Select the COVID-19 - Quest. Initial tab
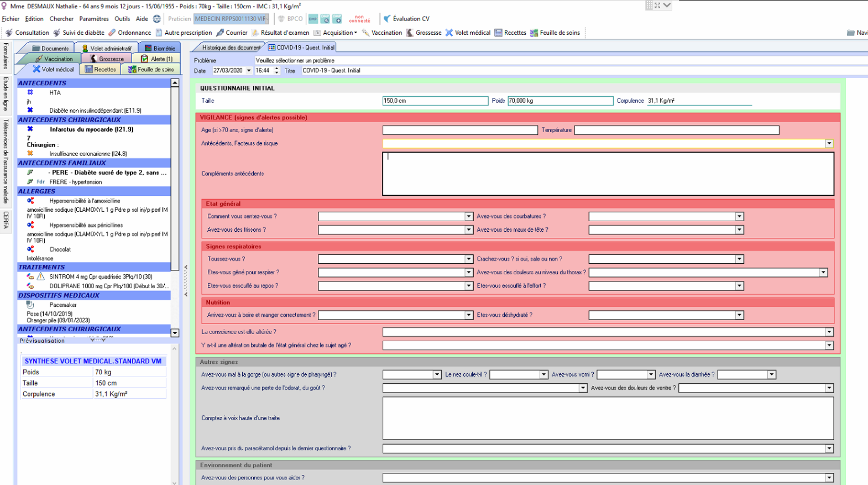The height and width of the screenshot is (485, 868). (x=301, y=48)
